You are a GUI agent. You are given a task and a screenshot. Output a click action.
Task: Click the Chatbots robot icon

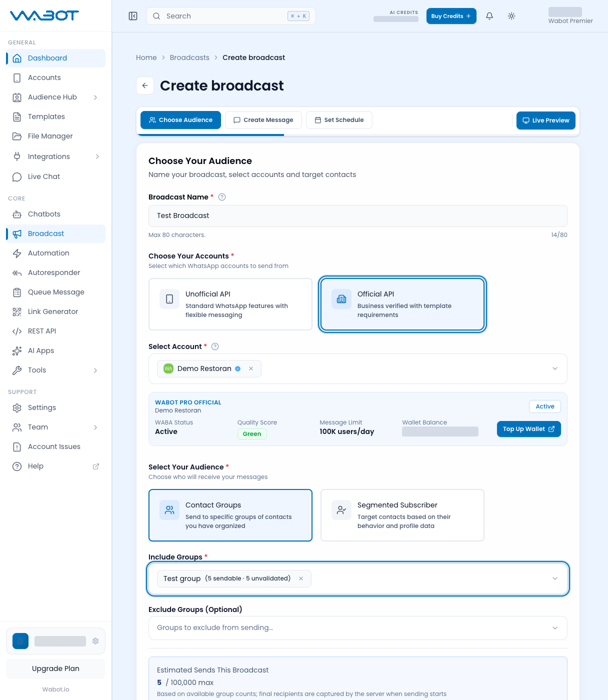point(17,214)
